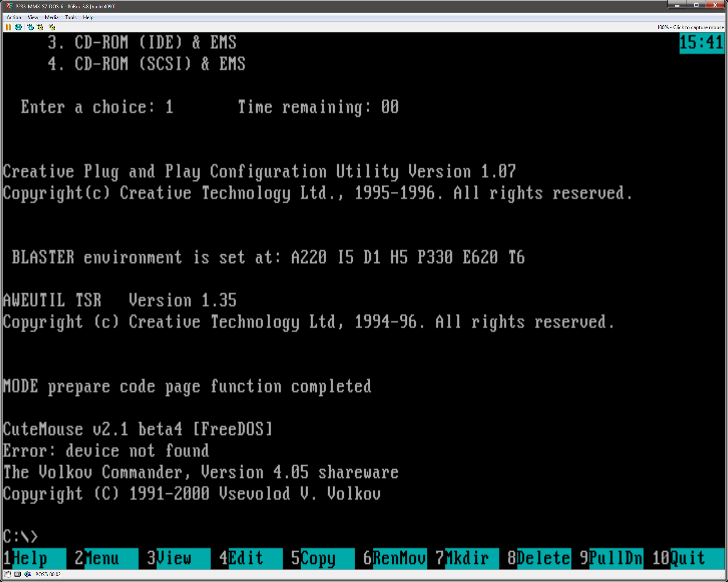Click the CD-ROM status bar icon
728x582 pixels.
[x=17, y=574]
